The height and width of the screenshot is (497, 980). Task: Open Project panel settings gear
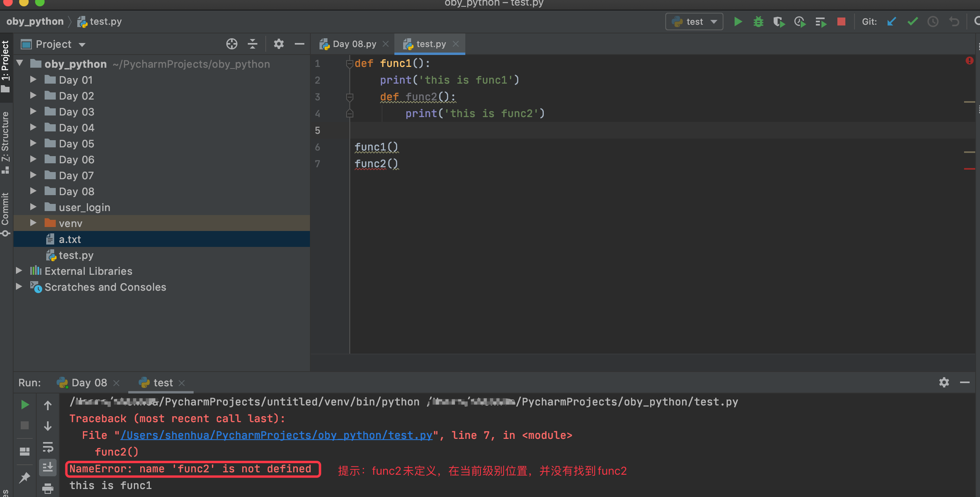pos(278,44)
